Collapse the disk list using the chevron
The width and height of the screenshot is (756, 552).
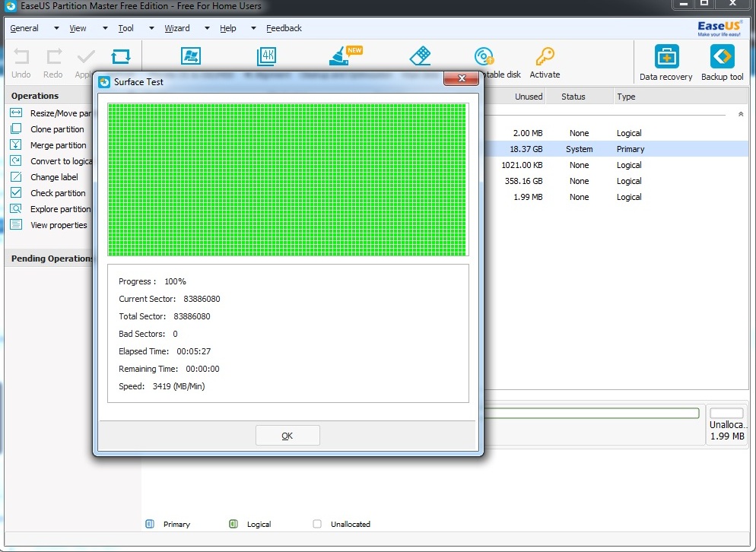tap(741, 114)
